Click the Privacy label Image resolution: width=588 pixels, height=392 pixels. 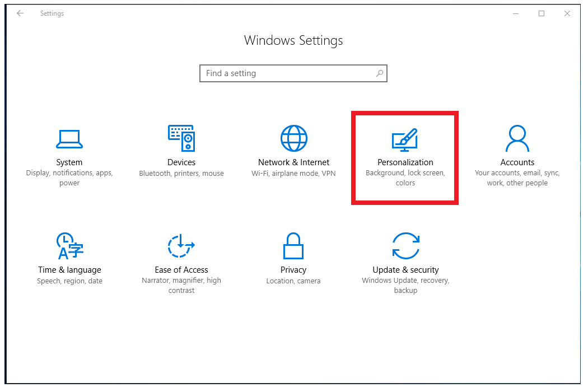[293, 270]
